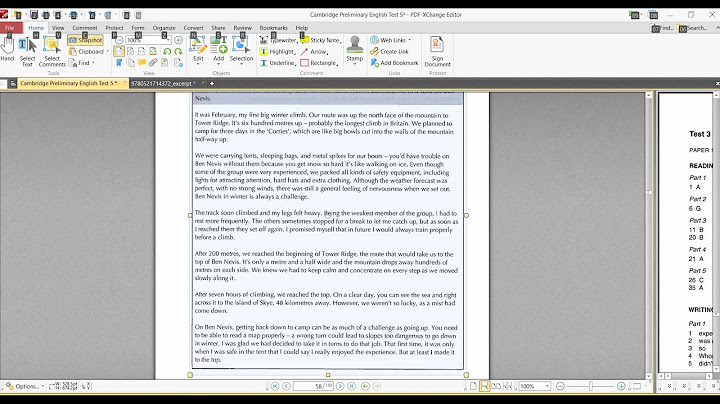Select the Arrow comment tool
Screen dimensions: 720x404
(314, 51)
